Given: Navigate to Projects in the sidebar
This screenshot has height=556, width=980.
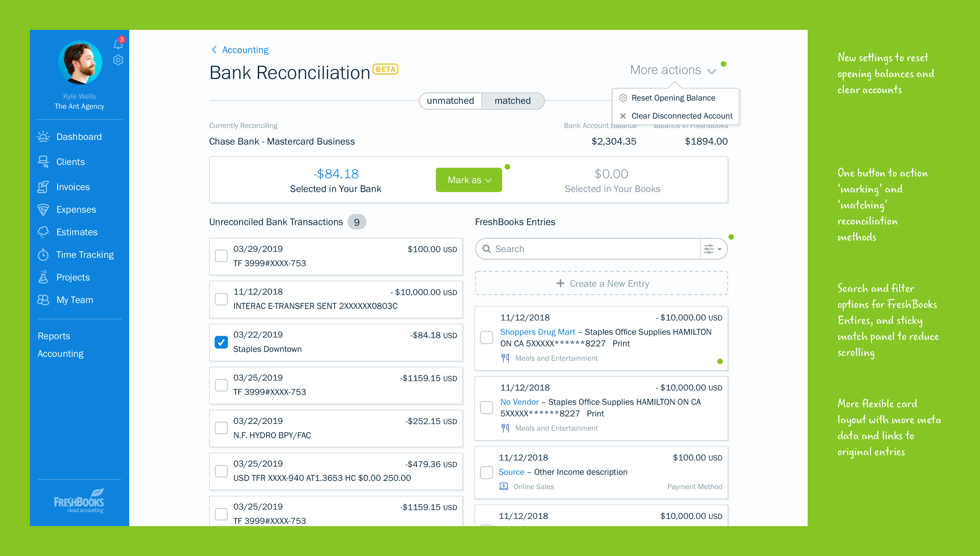Looking at the screenshot, I should (73, 277).
